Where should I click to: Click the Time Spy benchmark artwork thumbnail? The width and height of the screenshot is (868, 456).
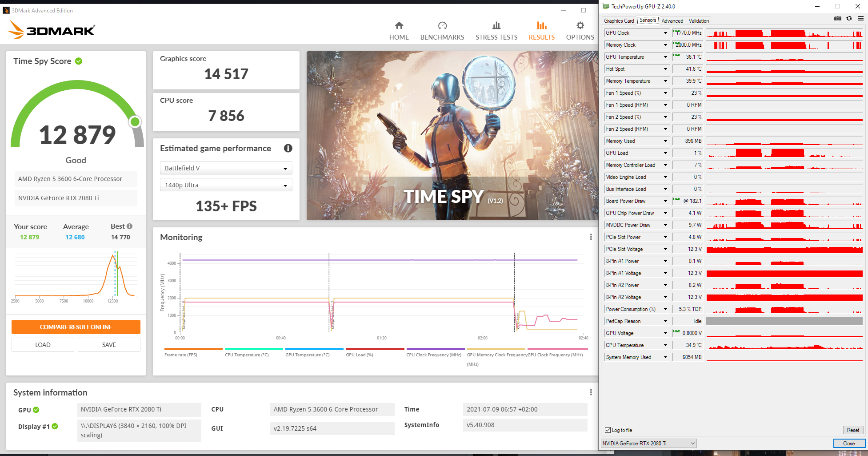pos(452,136)
